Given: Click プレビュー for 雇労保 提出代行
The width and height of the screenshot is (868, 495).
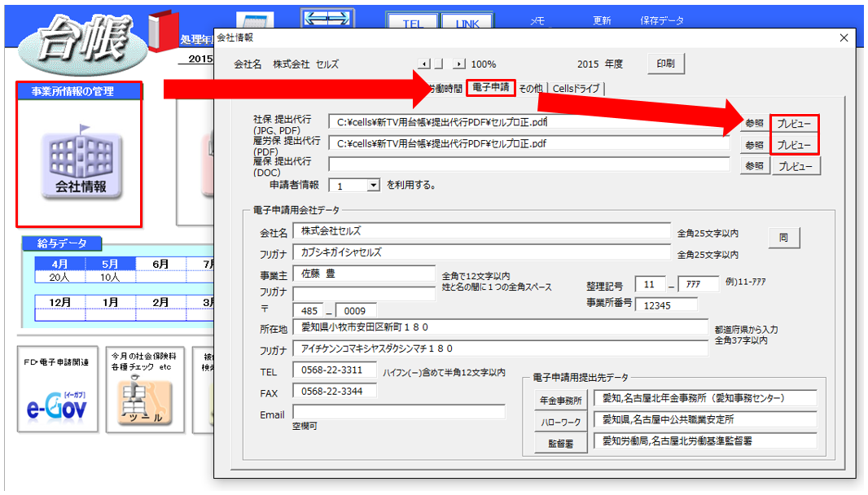Looking at the screenshot, I should coord(795,145).
